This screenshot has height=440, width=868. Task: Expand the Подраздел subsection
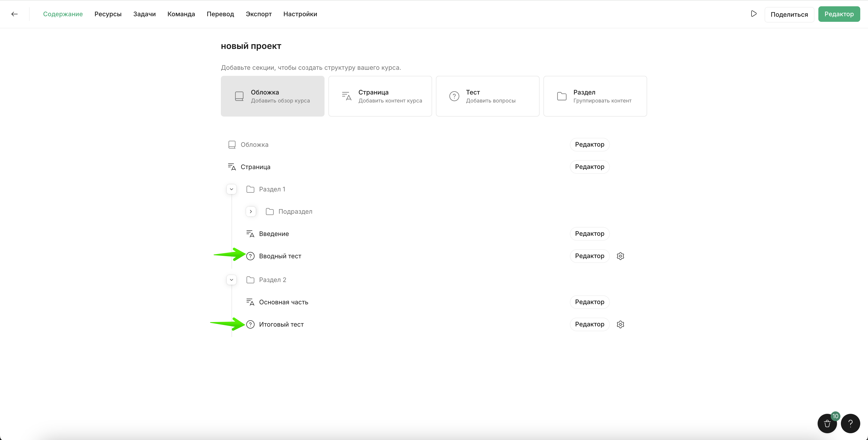251,212
